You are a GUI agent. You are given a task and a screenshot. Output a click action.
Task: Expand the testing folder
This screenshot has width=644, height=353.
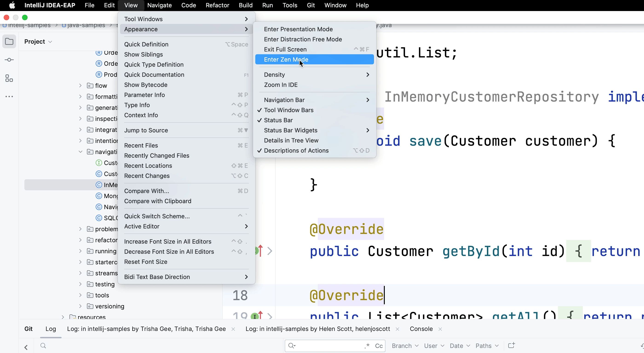coord(80,284)
